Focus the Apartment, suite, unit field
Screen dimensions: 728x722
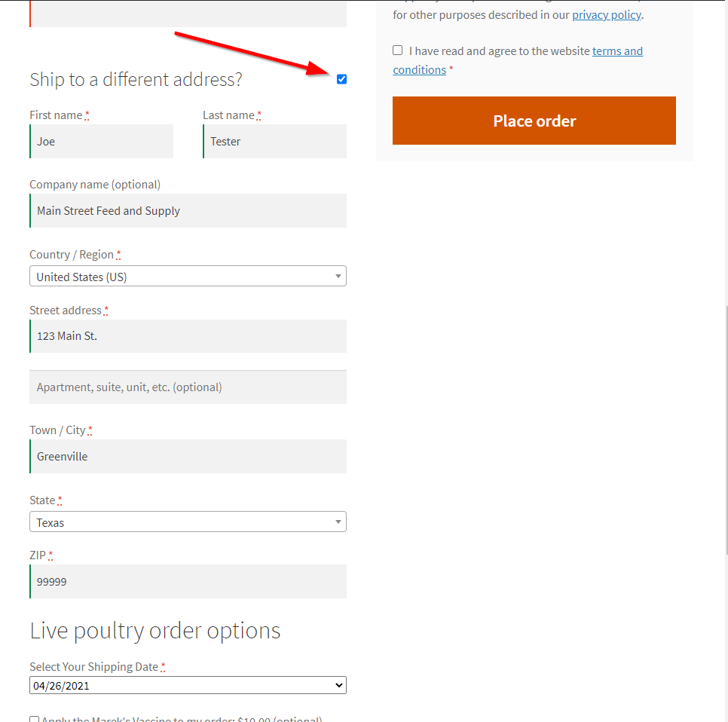pyautogui.click(x=188, y=387)
